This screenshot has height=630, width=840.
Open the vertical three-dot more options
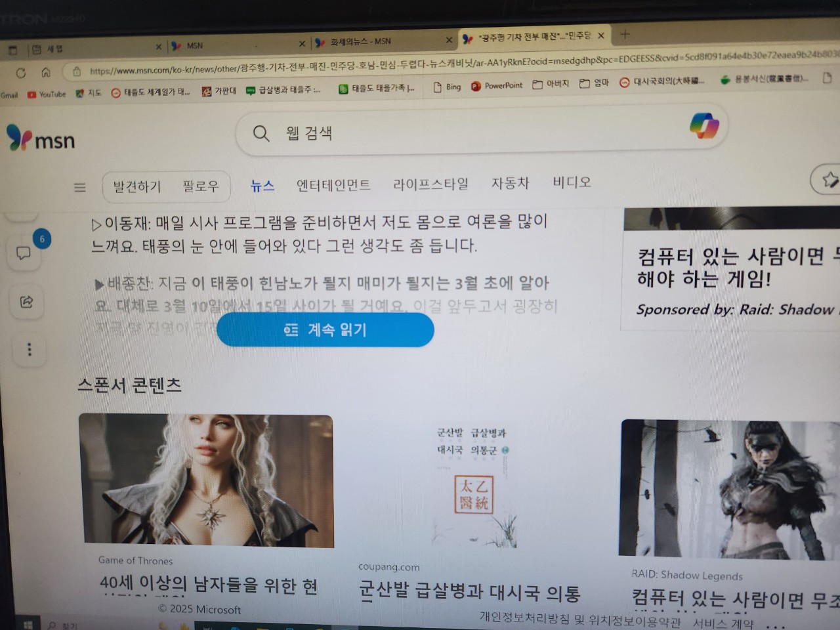tap(30, 350)
